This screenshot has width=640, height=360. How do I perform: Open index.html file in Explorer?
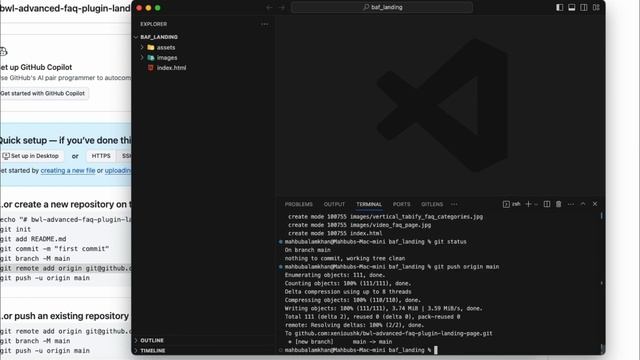tap(171, 68)
